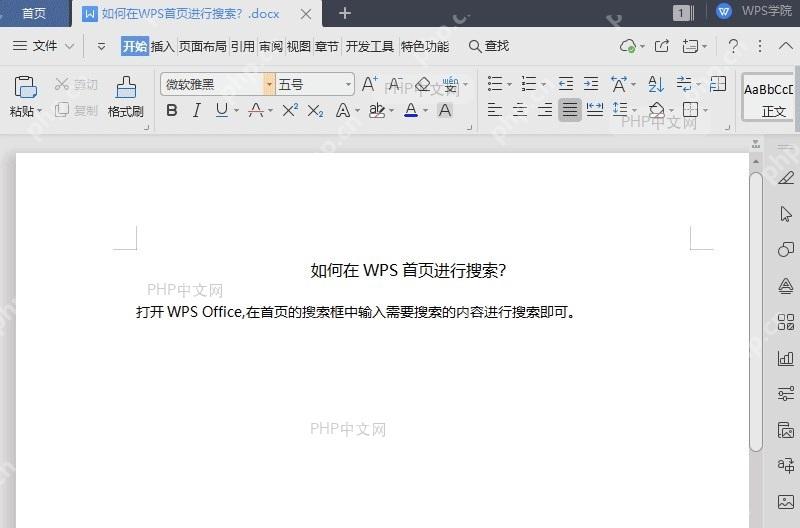Switch to the 审阅 ribbon tab
Viewport: 800px width, 528px height.
pyautogui.click(x=270, y=46)
